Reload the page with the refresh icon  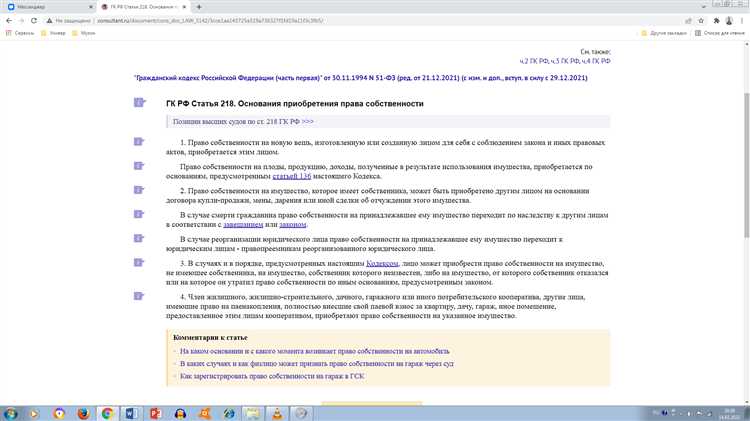pos(33,21)
